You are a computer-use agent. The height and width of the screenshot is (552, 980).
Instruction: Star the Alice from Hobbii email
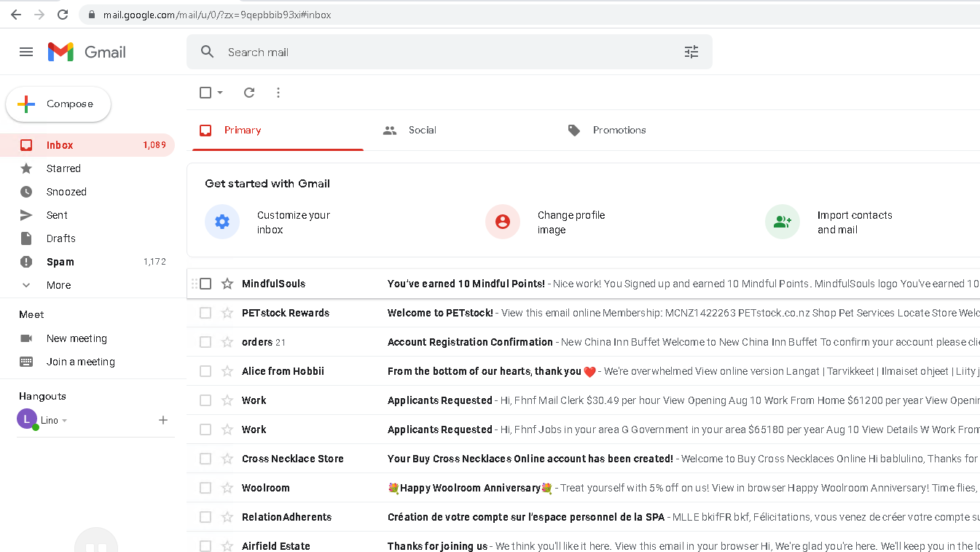tap(227, 371)
